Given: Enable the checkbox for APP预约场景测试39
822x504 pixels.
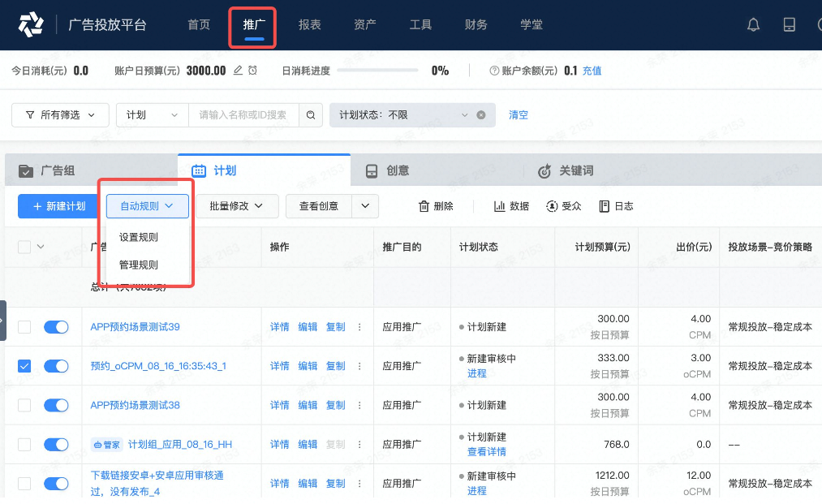Looking at the screenshot, I should [24, 326].
